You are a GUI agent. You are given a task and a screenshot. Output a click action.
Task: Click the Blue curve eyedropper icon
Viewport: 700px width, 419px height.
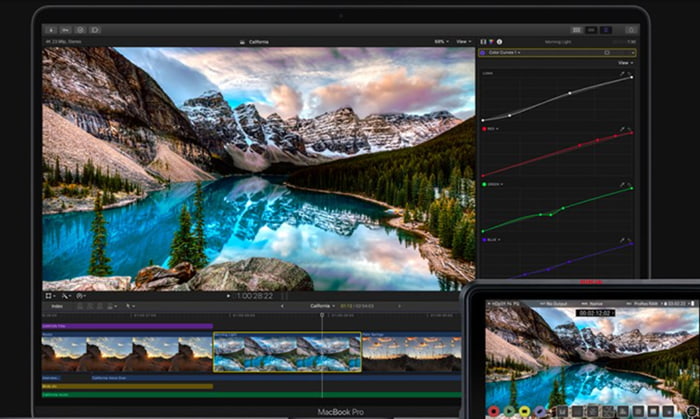tap(623, 241)
